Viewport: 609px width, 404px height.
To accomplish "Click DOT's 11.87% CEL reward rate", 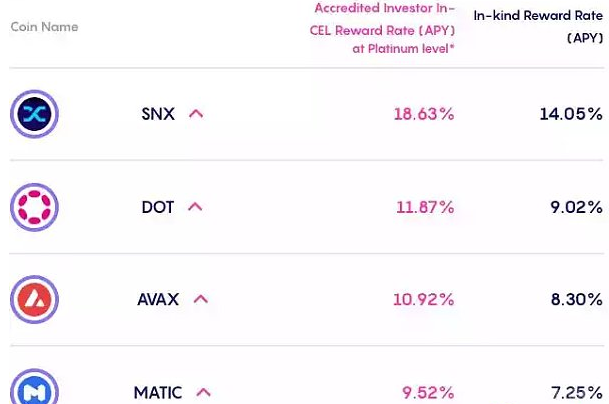I will [x=425, y=207].
